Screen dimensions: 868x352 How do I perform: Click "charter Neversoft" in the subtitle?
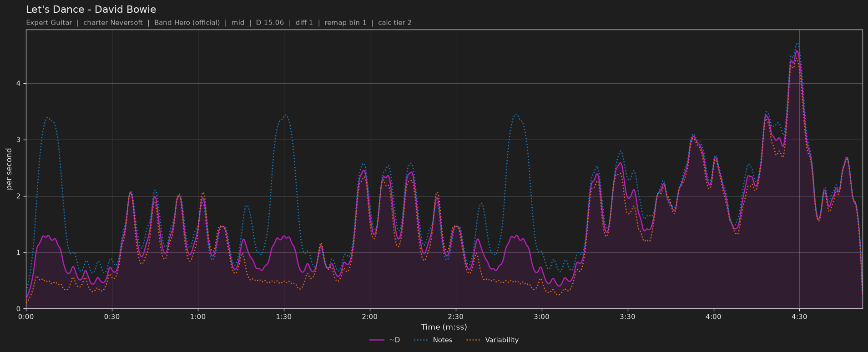pyautogui.click(x=113, y=23)
